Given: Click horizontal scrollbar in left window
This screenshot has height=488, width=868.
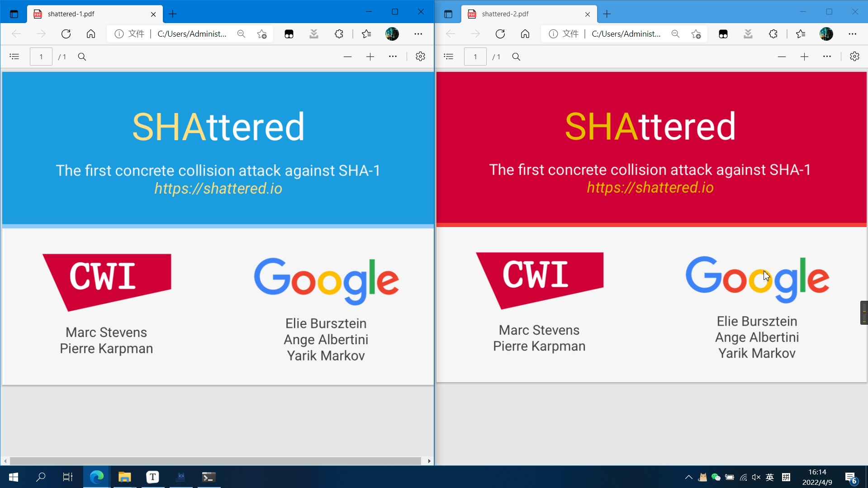Looking at the screenshot, I should (x=215, y=461).
